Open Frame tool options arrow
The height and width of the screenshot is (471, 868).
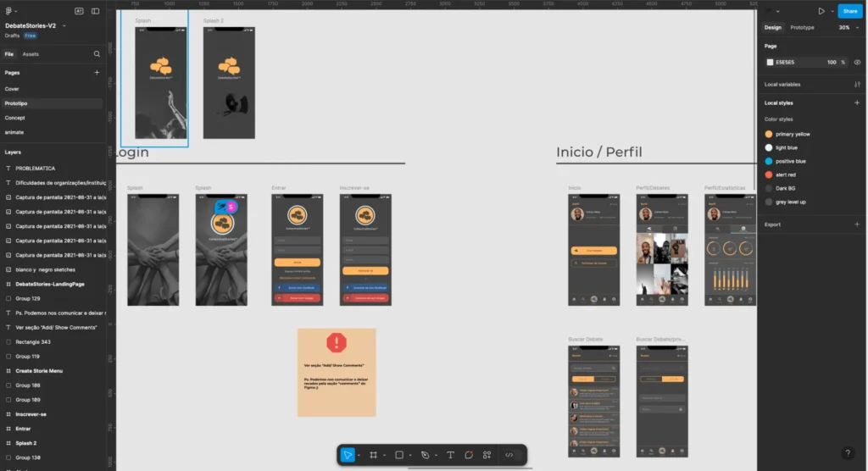click(x=384, y=456)
